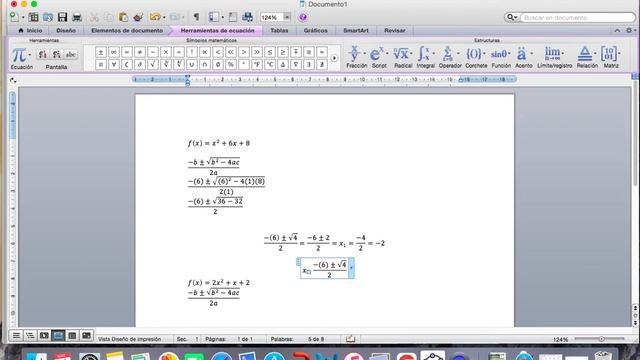Click the Save floppy disk icon
The image size is (640, 360).
pos(62,17)
